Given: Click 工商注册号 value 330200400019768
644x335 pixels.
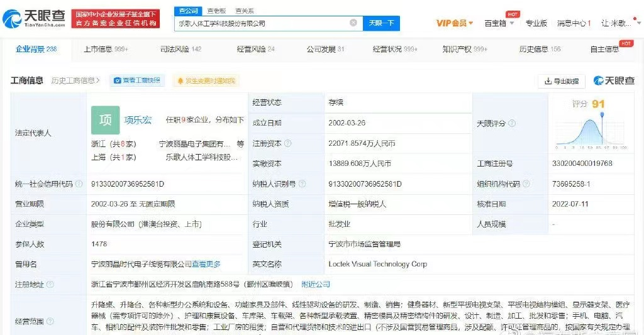Looking at the screenshot, I should click(x=582, y=163).
